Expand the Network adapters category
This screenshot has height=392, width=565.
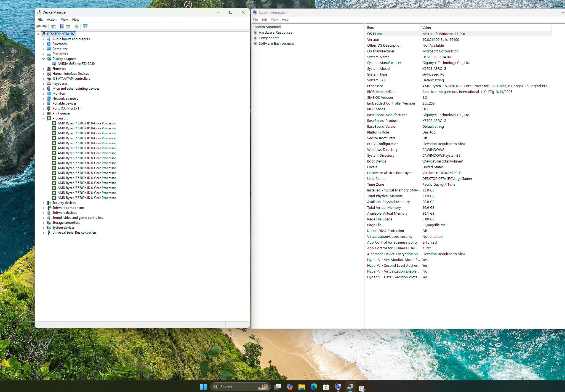tap(43, 98)
